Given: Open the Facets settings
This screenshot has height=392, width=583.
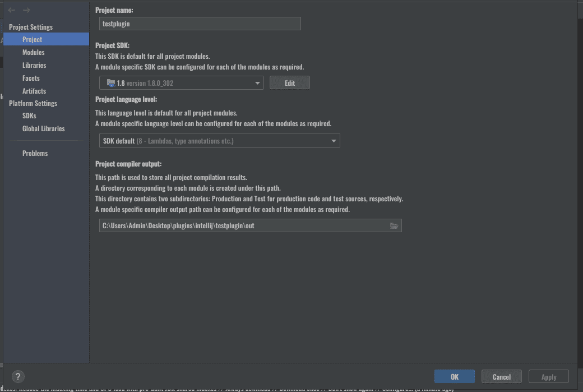Looking at the screenshot, I should (31, 78).
